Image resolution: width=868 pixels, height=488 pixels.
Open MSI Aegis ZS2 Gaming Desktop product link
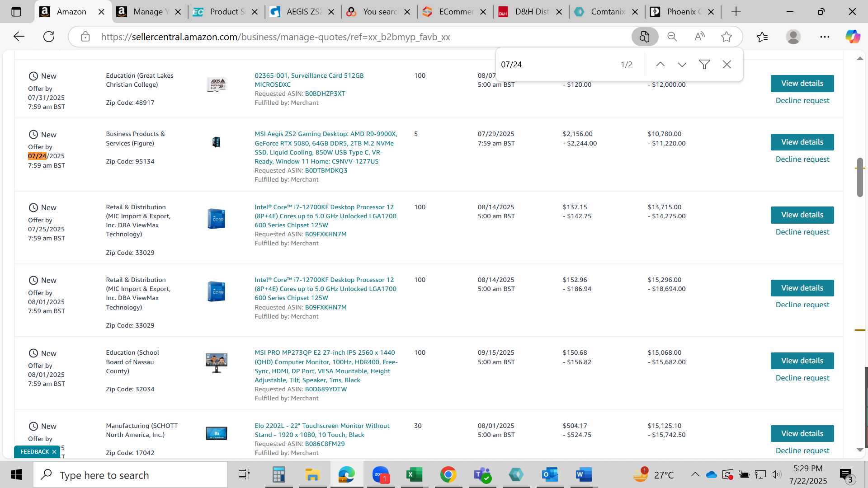coord(325,148)
